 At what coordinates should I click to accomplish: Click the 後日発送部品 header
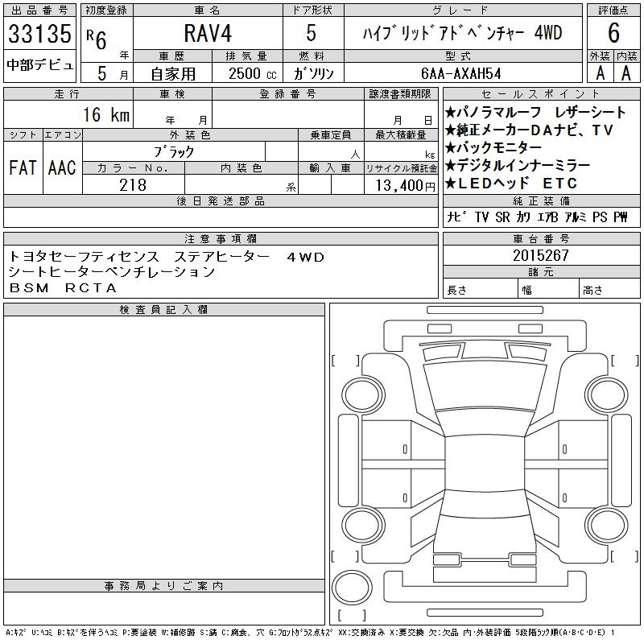pos(221,200)
